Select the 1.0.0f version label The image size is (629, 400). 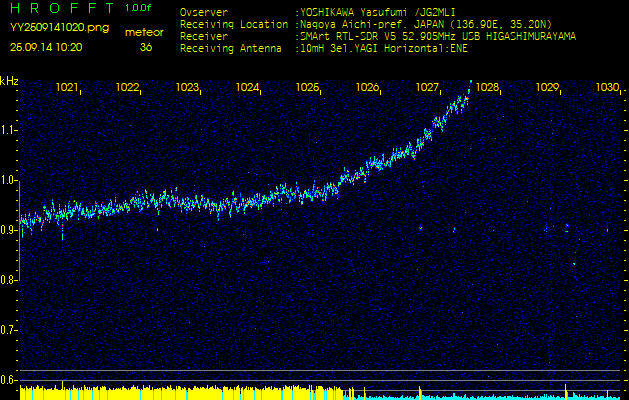tap(139, 8)
